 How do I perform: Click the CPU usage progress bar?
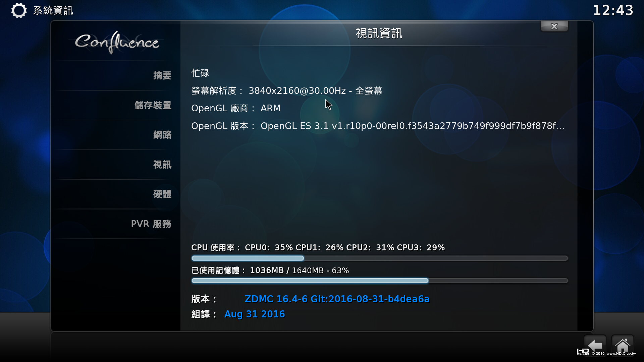[379, 258]
